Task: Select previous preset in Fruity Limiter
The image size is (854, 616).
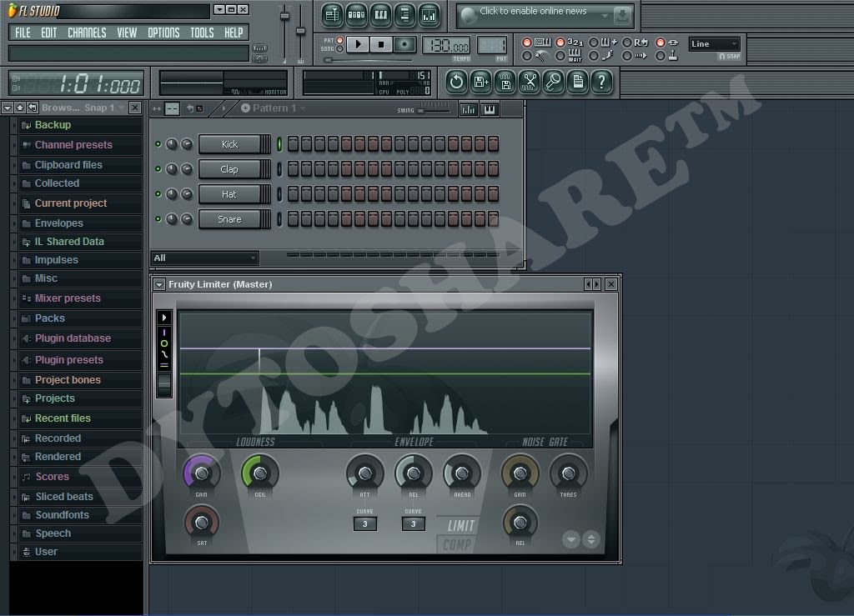Action: point(588,284)
